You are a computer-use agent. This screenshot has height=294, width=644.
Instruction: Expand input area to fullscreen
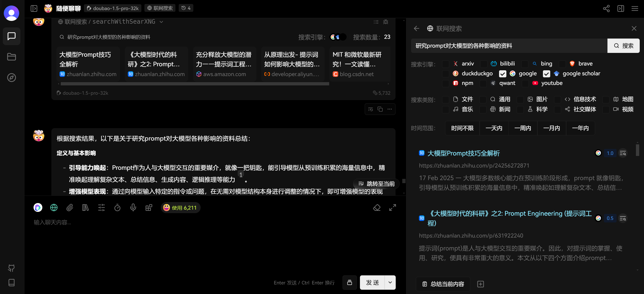pos(393,208)
